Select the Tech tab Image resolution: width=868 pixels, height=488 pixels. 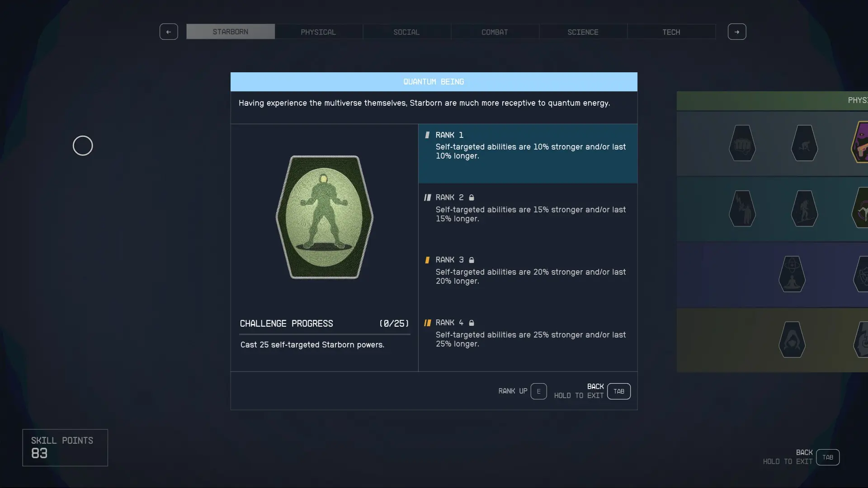click(x=671, y=32)
